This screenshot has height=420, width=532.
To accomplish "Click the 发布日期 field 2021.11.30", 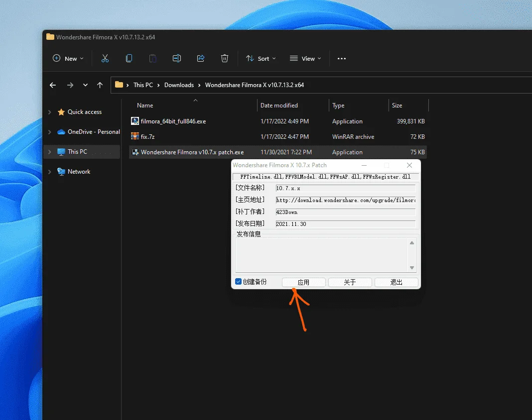I will point(345,224).
